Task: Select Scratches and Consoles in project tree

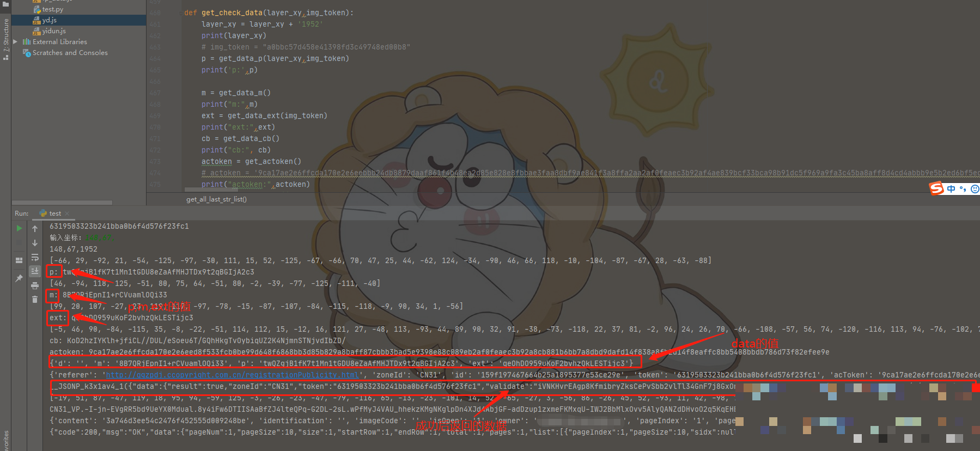Action: tap(70, 53)
